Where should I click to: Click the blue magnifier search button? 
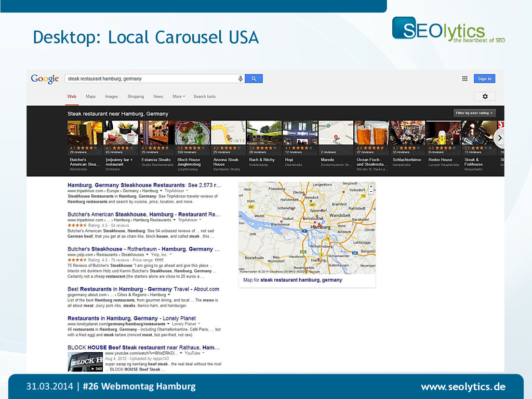(x=254, y=79)
